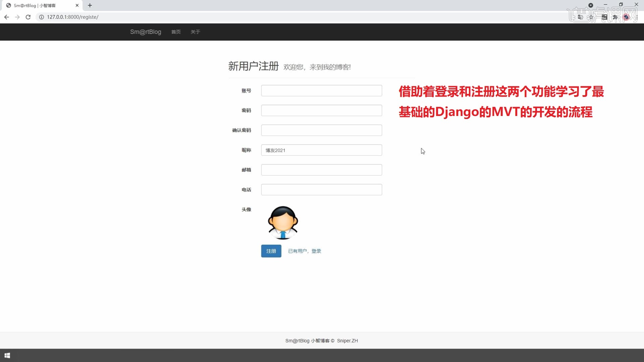Close the Sm@rtBlog tab
644x362 pixels.
pos(77,5)
